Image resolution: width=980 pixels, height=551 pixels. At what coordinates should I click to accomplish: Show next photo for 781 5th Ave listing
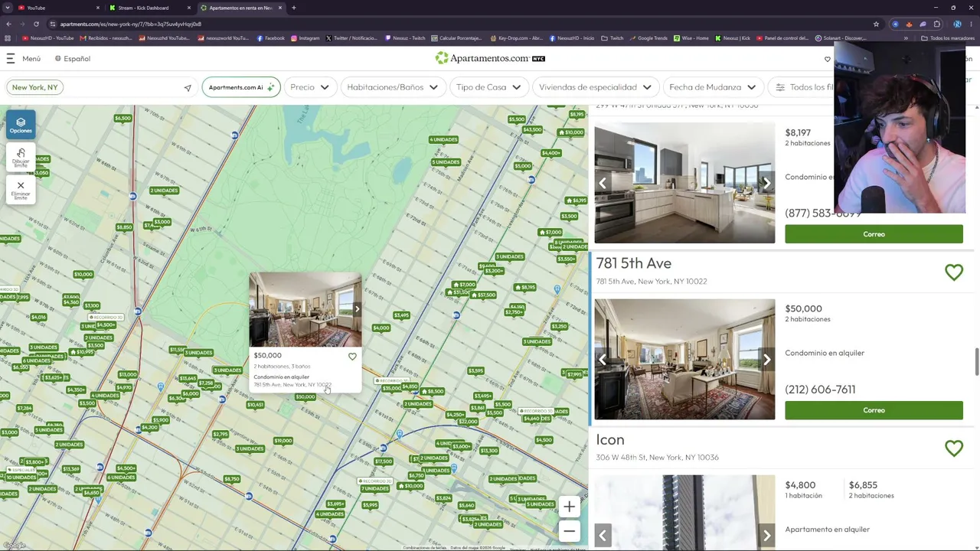766,360
